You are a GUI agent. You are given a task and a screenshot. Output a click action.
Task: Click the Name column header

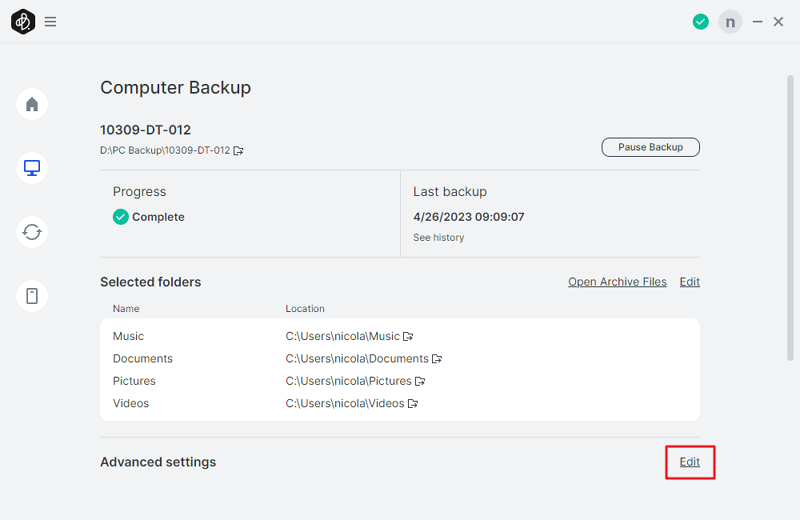click(126, 309)
